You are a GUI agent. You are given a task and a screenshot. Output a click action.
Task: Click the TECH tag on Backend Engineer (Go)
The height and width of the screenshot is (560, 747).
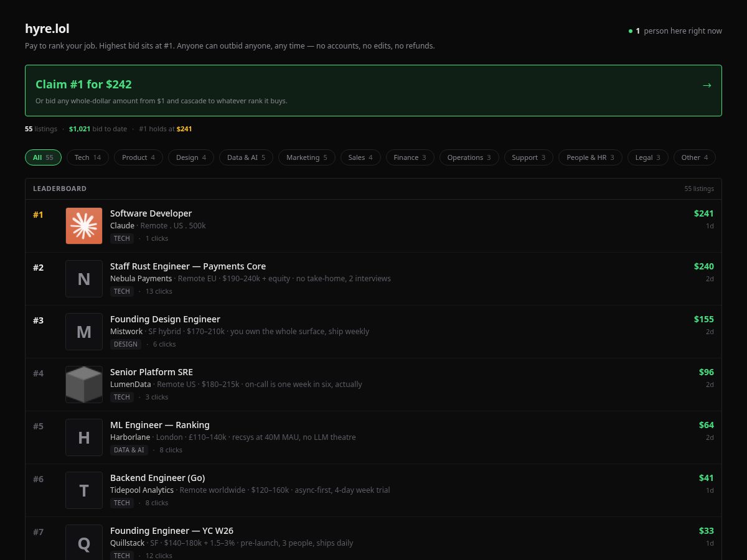122,503
